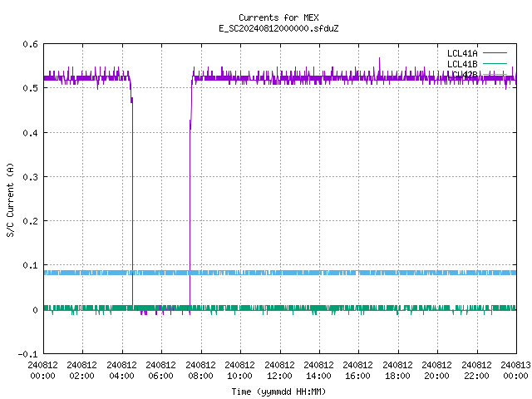This screenshot has width=532, height=399.
Task: Click the 0.4 y-axis tick label
Action: (30, 133)
